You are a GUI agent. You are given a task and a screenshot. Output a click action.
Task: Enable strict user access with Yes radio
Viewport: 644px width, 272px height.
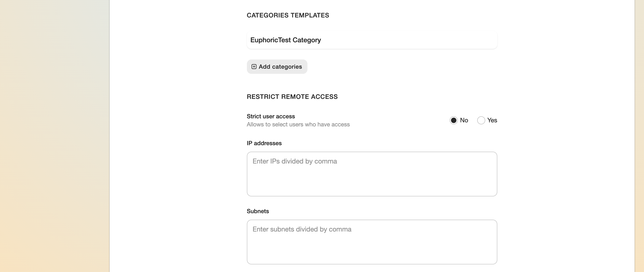pos(481,120)
